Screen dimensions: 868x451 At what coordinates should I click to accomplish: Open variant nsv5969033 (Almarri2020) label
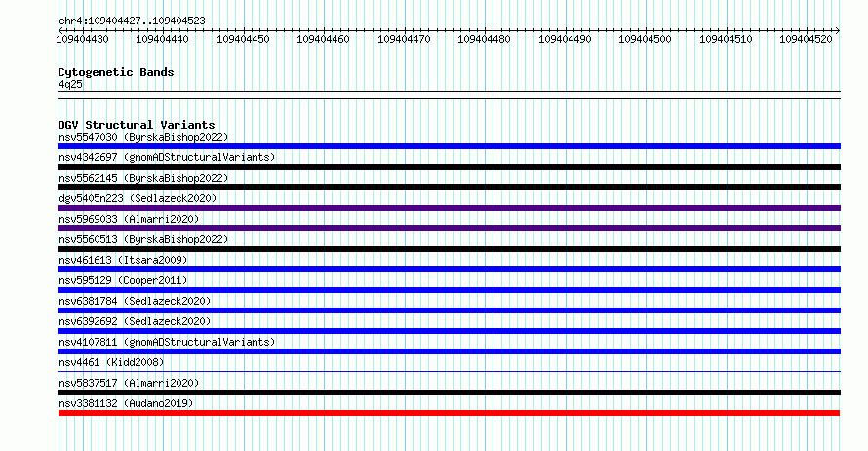pos(129,219)
